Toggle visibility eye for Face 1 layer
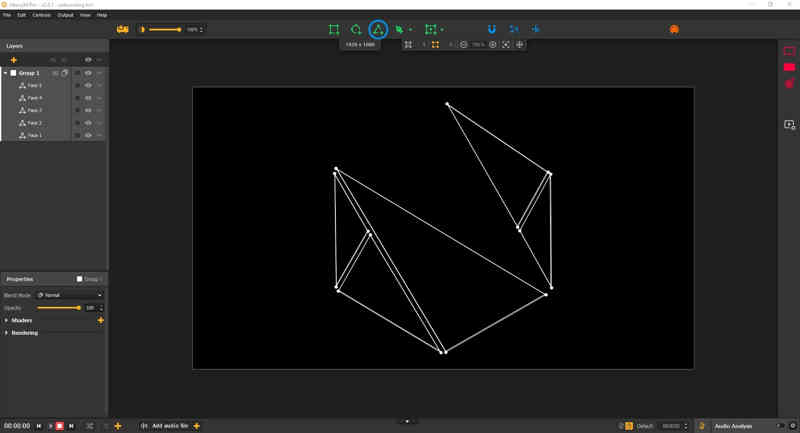Image resolution: width=800 pixels, height=433 pixels. click(88, 135)
